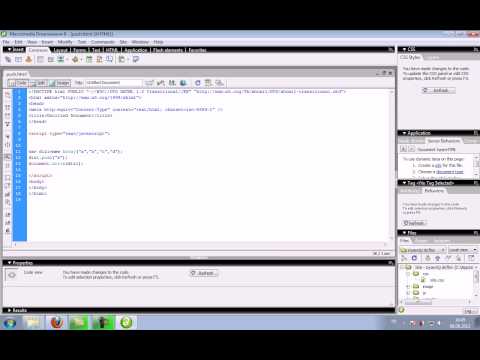Open the Local view dropdown
Viewport: 480px width, 360px height.
point(463,250)
